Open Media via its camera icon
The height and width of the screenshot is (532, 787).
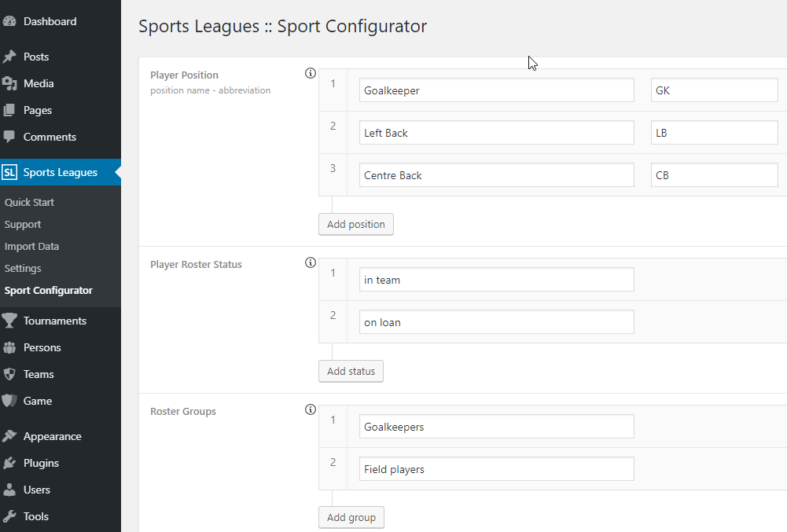tap(9, 84)
